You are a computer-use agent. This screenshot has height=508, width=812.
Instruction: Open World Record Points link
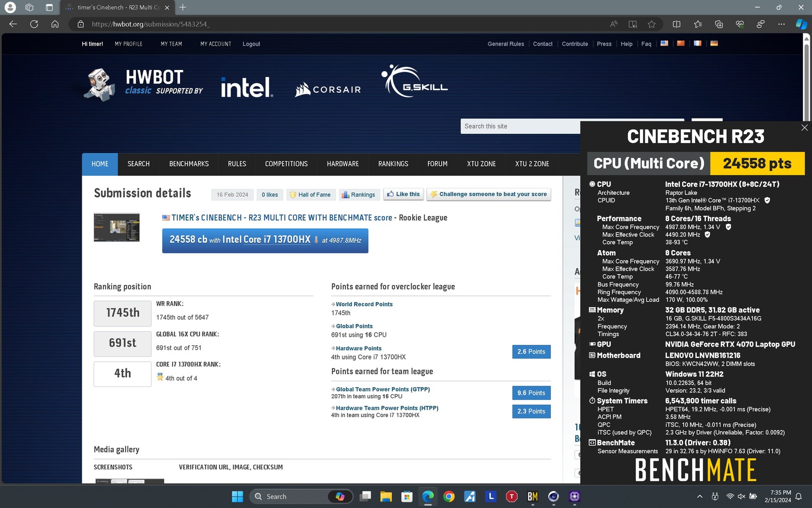coord(364,304)
